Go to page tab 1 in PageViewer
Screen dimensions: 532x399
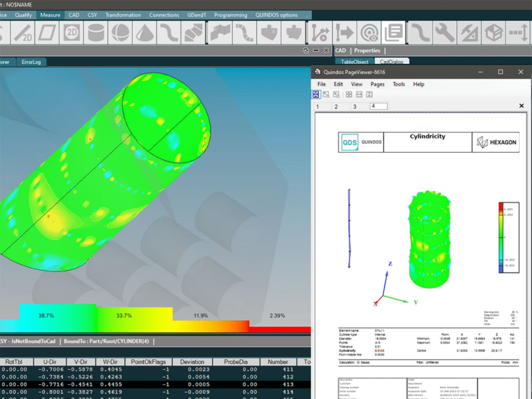pos(318,106)
